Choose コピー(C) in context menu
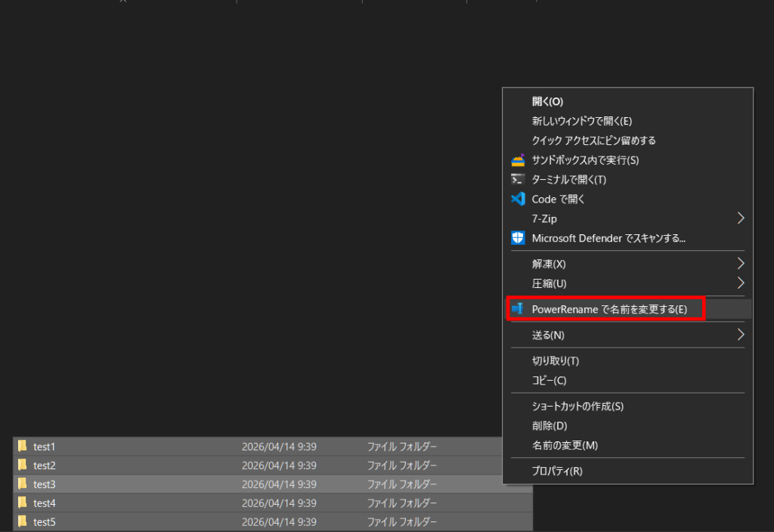Viewport: 774px width, 532px height. 549,381
